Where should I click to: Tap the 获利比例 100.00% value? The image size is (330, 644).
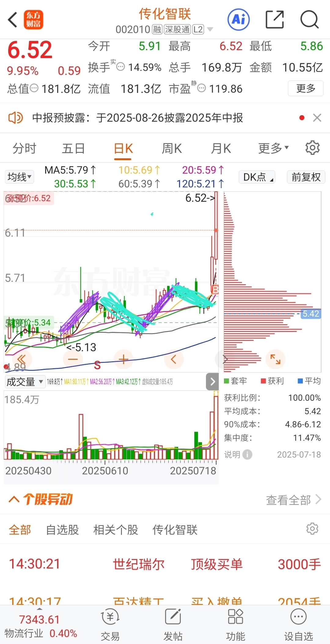(304, 398)
